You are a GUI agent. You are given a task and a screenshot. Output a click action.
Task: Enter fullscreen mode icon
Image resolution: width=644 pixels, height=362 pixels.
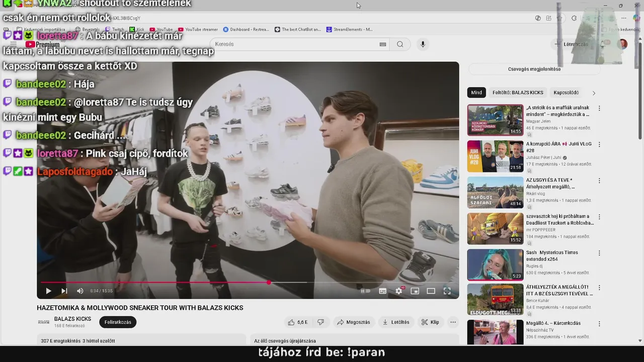(447, 291)
